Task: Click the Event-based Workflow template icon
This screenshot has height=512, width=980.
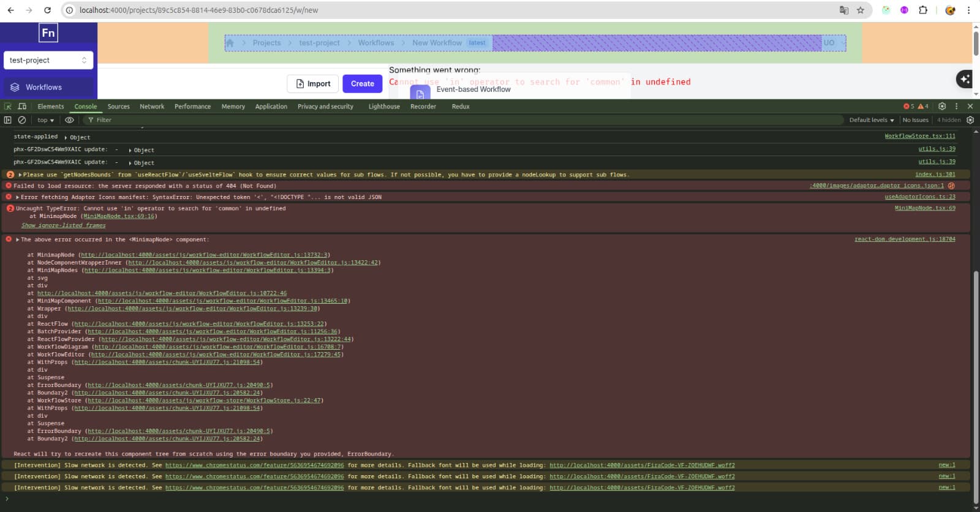Action: pos(420,94)
